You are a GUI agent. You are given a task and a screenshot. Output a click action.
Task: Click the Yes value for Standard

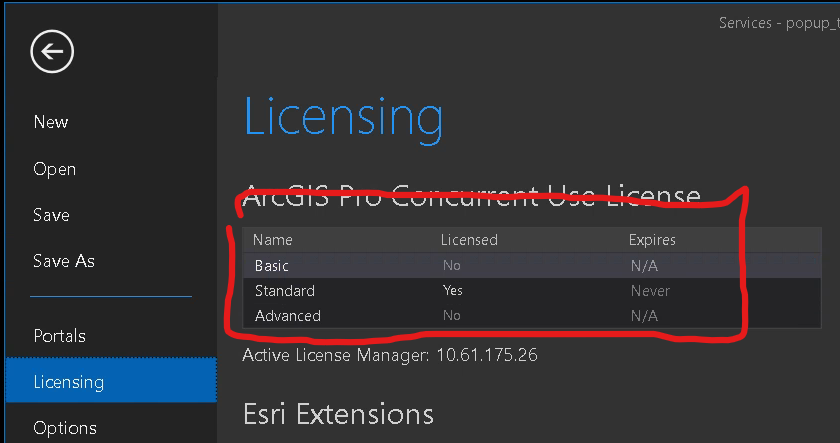(452, 291)
